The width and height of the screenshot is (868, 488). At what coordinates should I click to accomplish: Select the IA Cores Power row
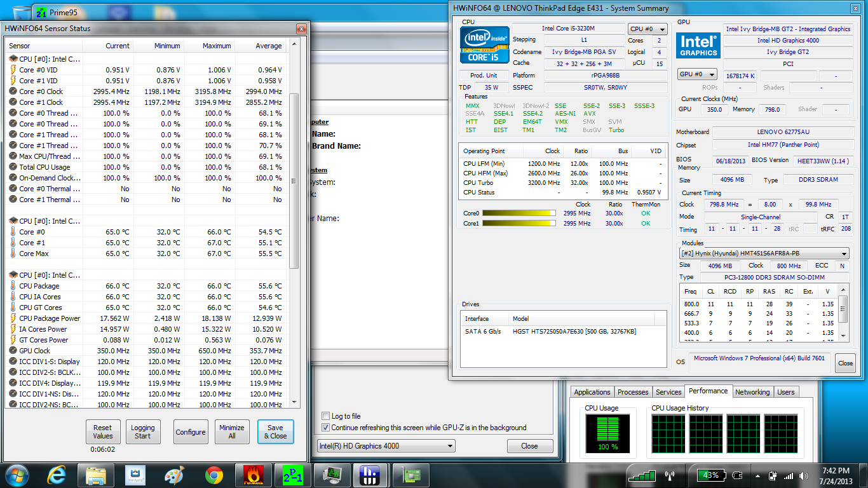click(x=146, y=329)
